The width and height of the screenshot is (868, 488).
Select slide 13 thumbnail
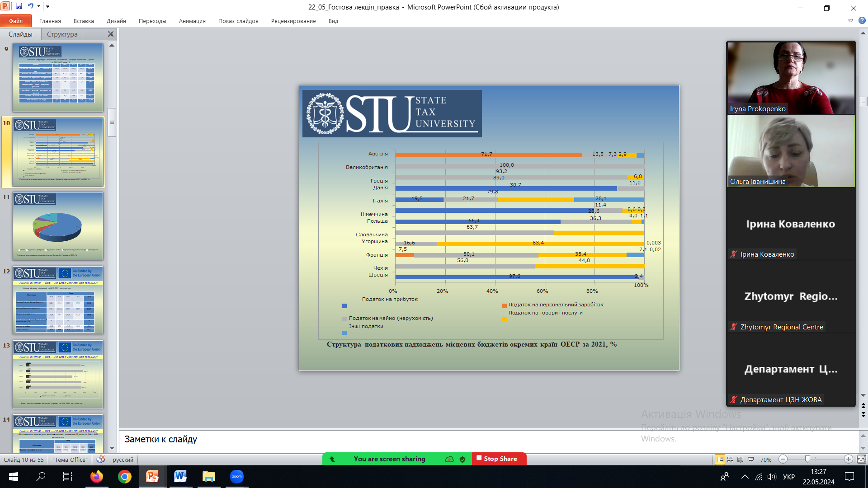58,374
